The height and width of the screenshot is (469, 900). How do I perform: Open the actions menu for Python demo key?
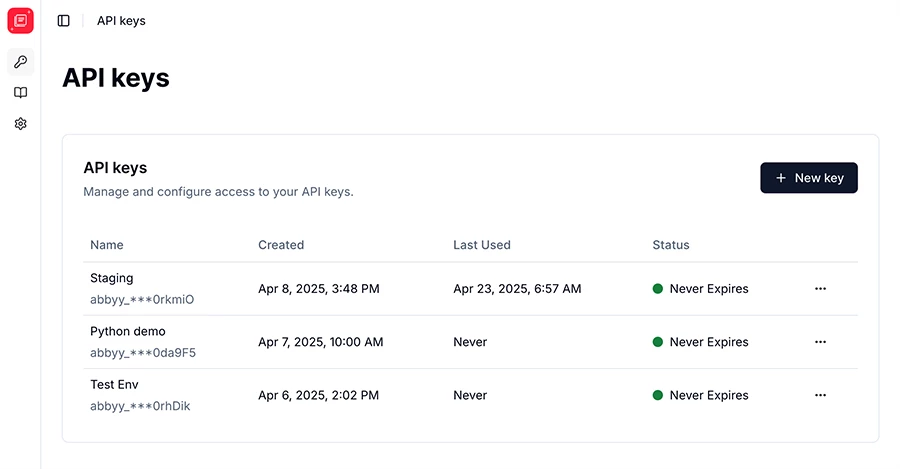[820, 342]
